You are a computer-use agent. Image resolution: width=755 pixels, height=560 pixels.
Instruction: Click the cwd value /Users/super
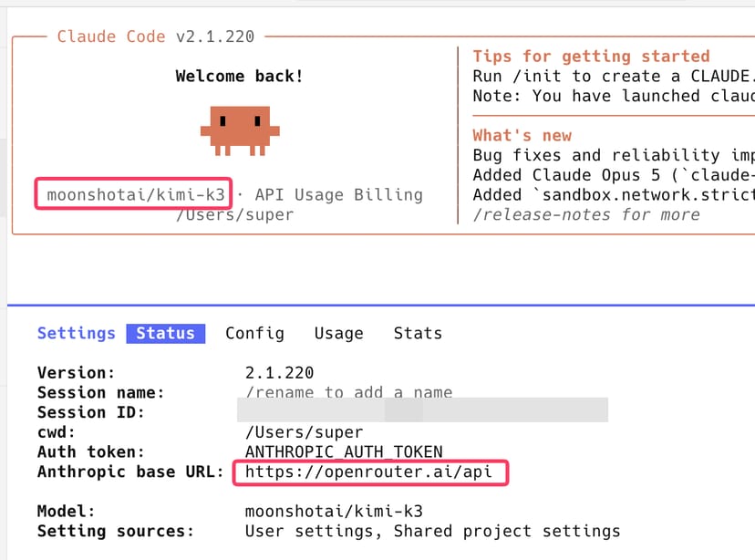304,432
